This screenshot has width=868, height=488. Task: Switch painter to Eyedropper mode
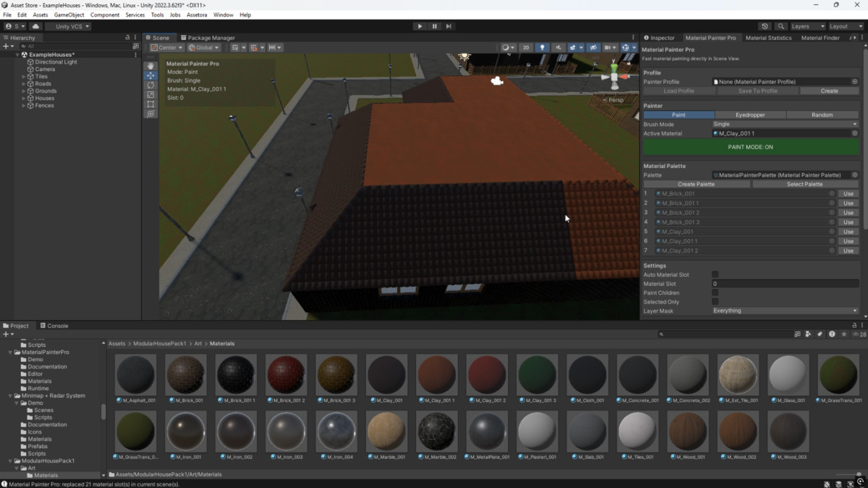coord(750,114)
